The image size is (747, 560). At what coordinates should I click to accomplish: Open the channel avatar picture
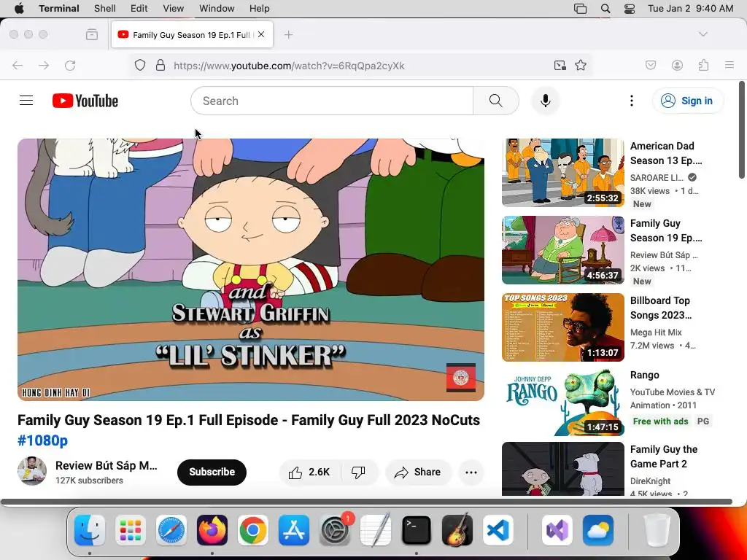pos(32,471)
